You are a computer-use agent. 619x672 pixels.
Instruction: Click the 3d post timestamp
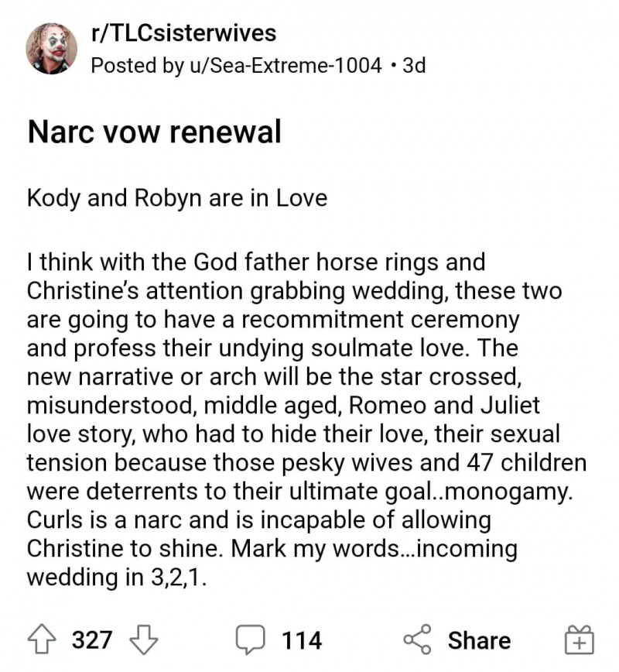414,65
